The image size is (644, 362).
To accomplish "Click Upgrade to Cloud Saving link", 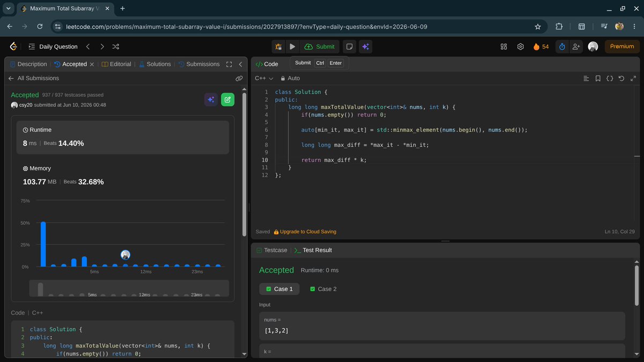I will click(305, 232).
